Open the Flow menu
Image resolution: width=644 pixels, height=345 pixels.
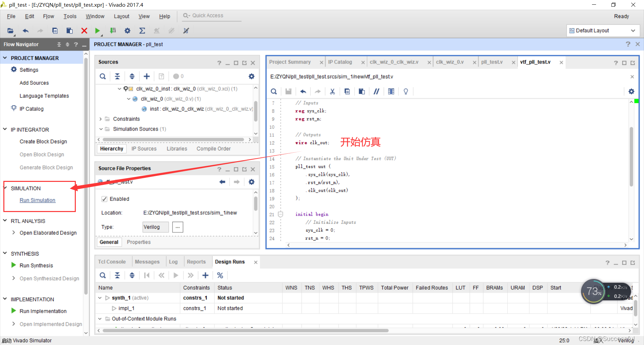click(48, 16)
